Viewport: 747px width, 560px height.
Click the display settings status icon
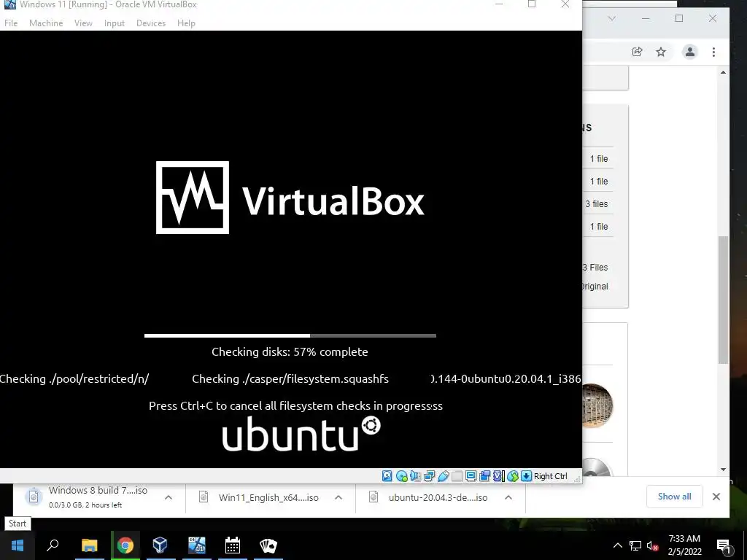471,475
